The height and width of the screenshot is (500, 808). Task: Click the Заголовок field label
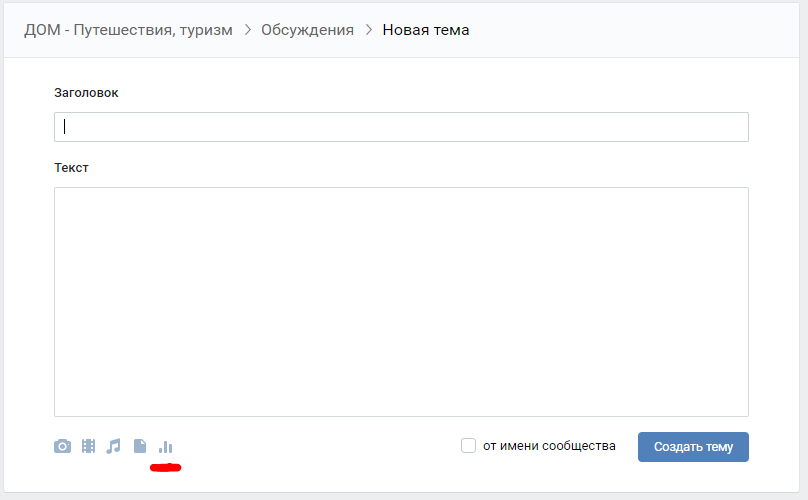tap(86, 93)
